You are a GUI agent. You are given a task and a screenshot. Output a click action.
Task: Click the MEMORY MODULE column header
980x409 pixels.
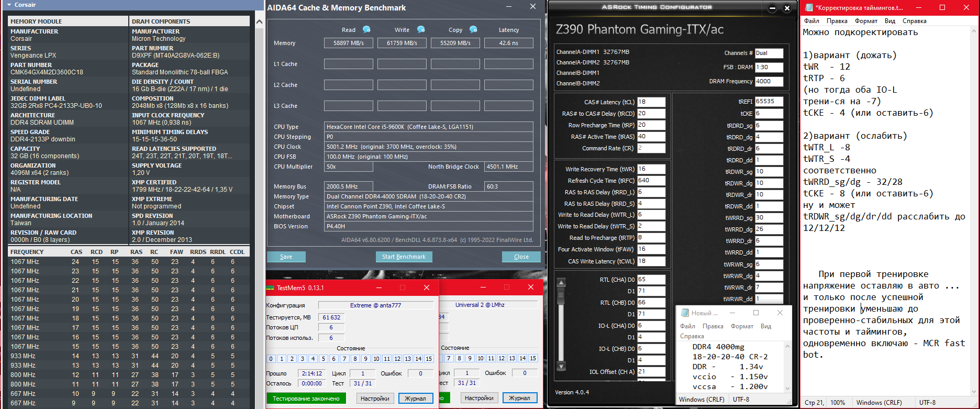point(68,21)
